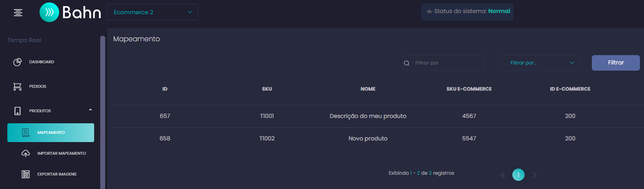The image size is (644, 189).
Task: Click the Filtrar button
Action: pyautogui.click(x=616, y=63)
